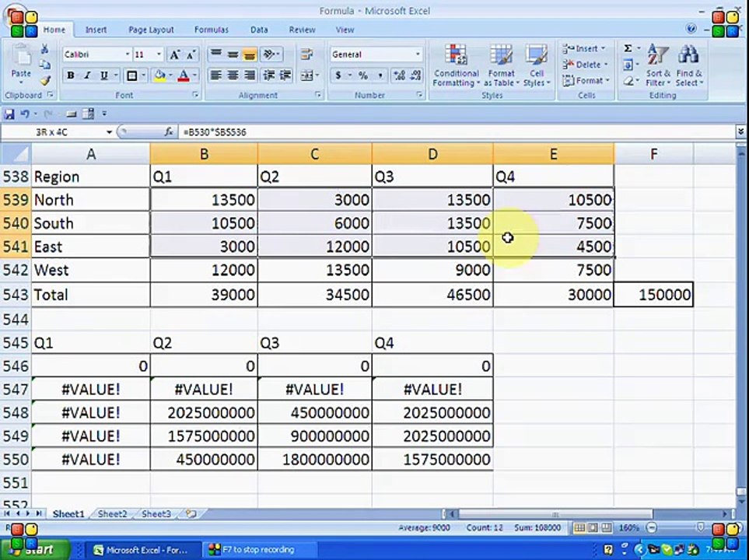Open the Name Box dropdown arrow

point(110,132)
